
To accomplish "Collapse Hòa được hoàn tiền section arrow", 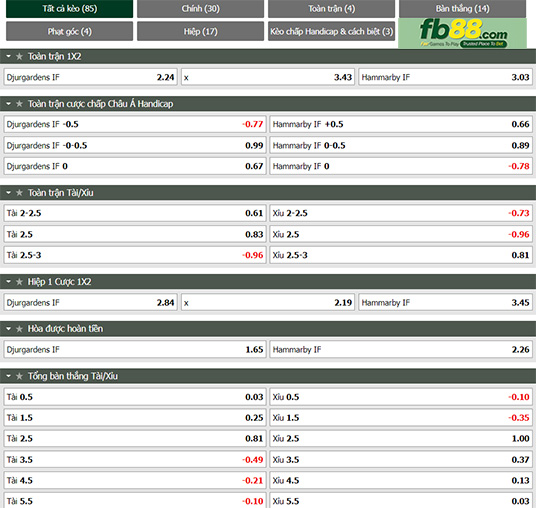I will [9, 329].
